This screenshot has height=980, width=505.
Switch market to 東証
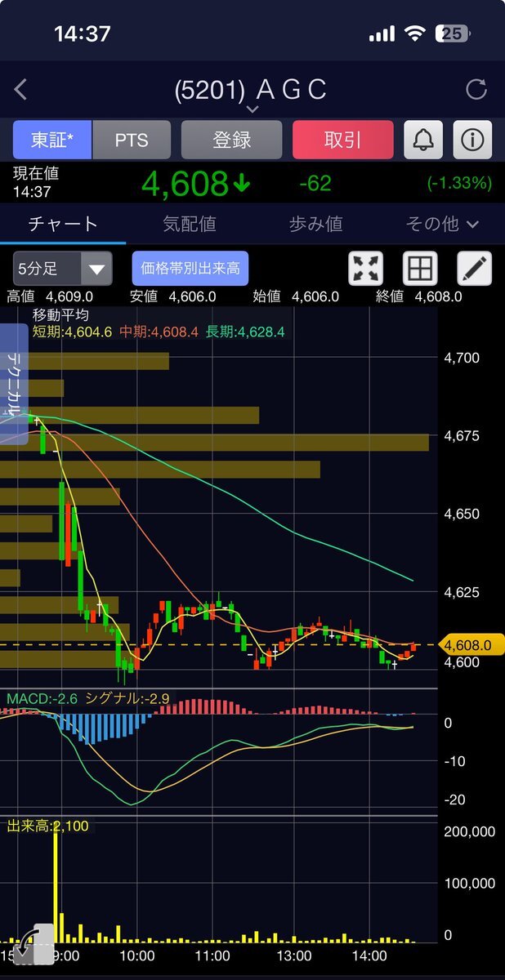[x=52, y=140]
